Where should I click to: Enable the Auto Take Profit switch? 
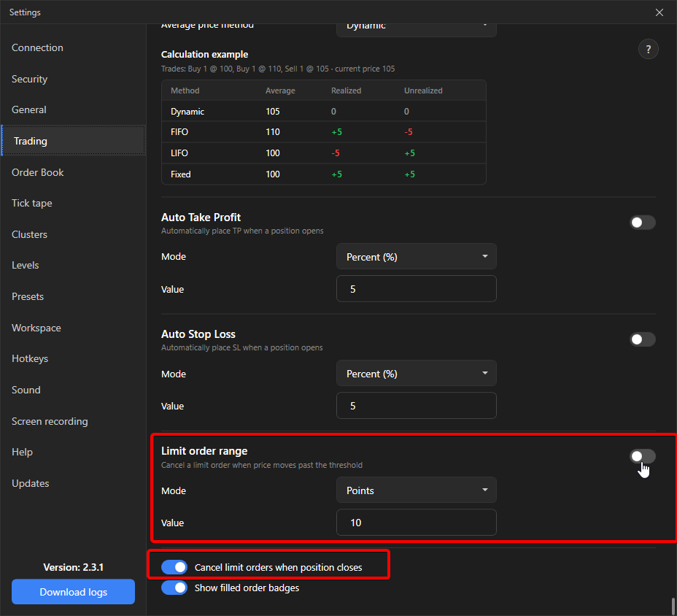point(643,223)
